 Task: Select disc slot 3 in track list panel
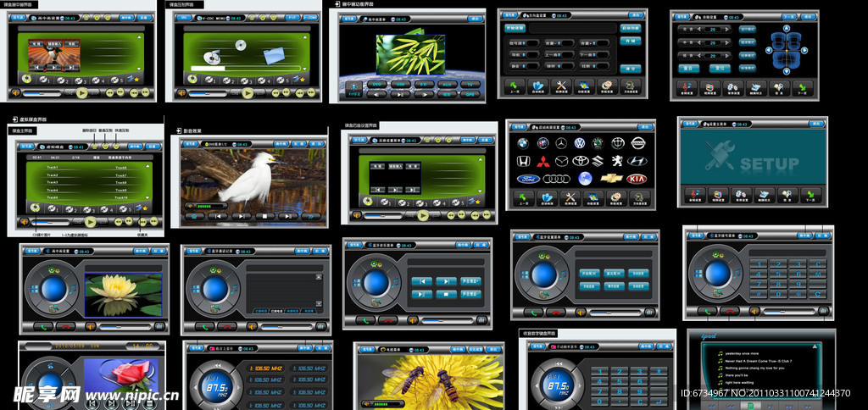coord(89,209)
